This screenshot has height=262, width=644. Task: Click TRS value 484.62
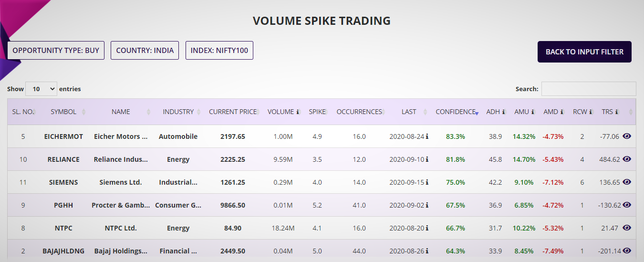coord(610,159)
